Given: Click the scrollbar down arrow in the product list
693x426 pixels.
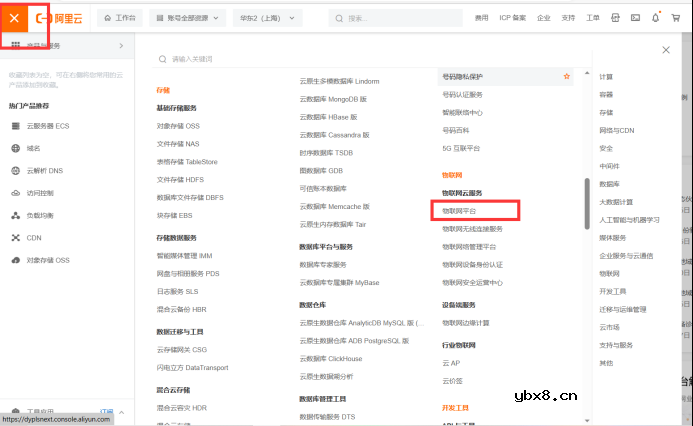Looking at the screenshot, I should tap(587, 421).
